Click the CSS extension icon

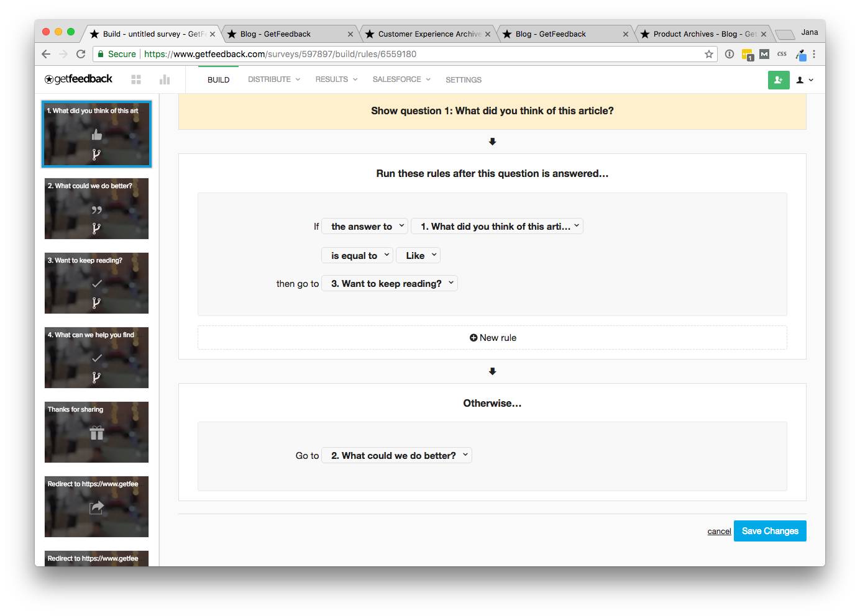pos(782,54)
